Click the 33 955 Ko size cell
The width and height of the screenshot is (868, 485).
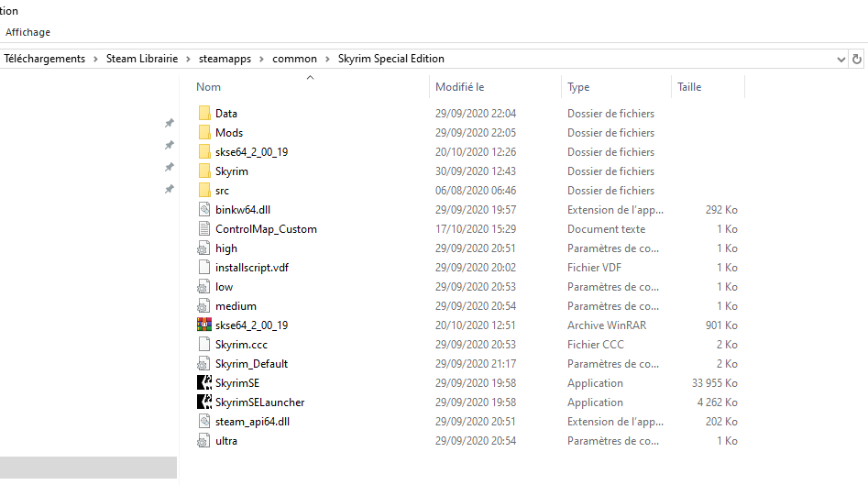click(714, 383)
